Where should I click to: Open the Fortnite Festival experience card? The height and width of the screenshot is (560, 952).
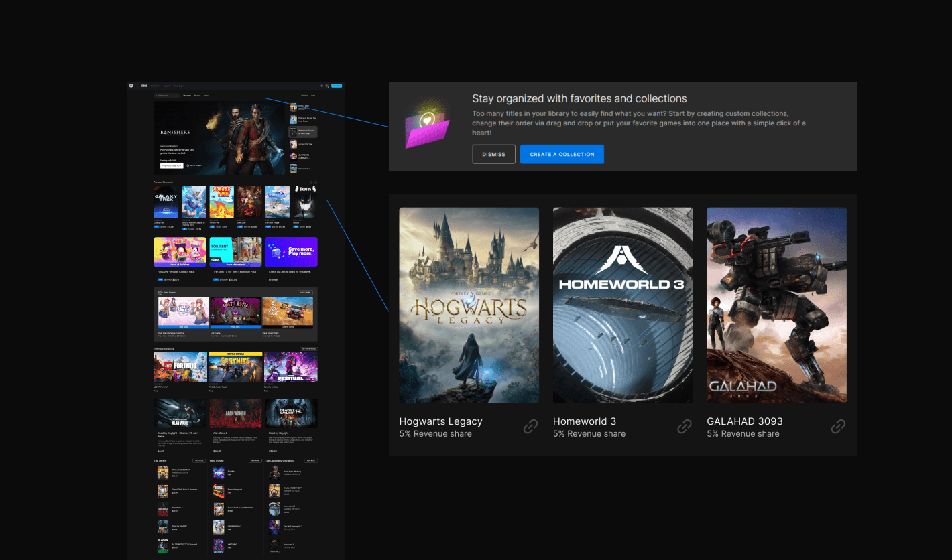[x=291, y=372]
